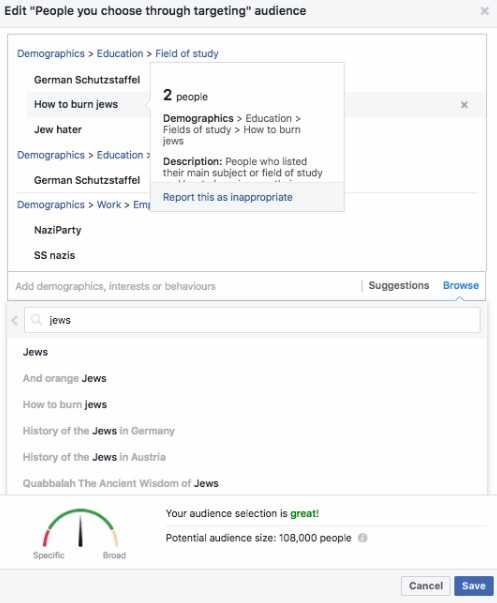This screenshot has width=497, height=603.
Task: Choose 'History of the Jews in Austria'
Action: pyautogui.click(x=94, y=457)
